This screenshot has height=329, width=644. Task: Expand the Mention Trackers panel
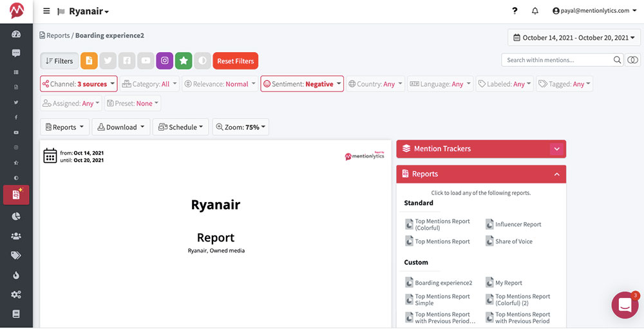coord(556,149)
